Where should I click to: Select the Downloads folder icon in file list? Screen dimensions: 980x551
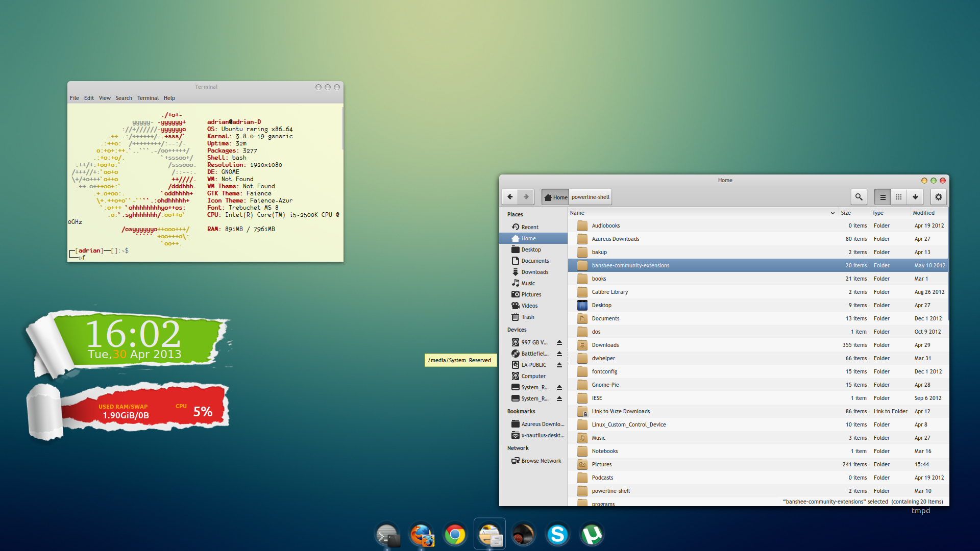(582, 345)
